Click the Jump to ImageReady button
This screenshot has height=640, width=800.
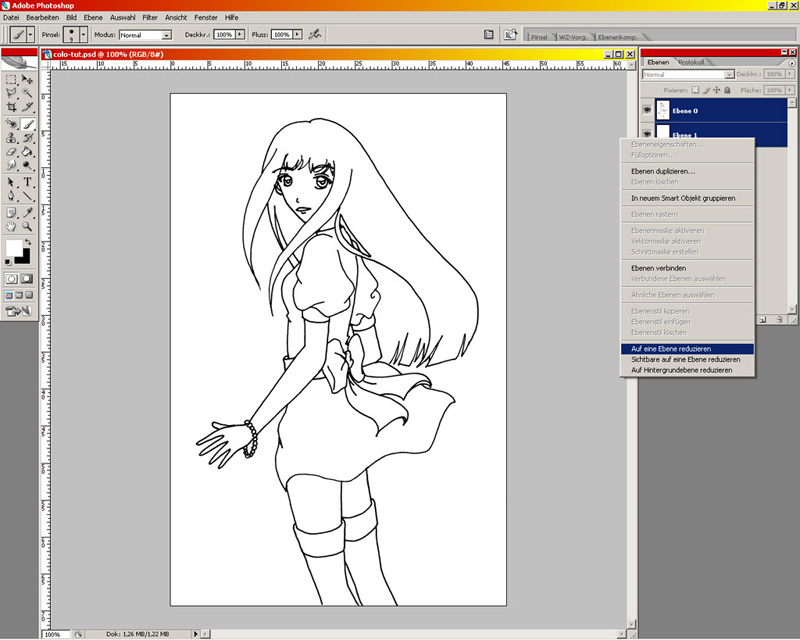click(x=18, y=310)
